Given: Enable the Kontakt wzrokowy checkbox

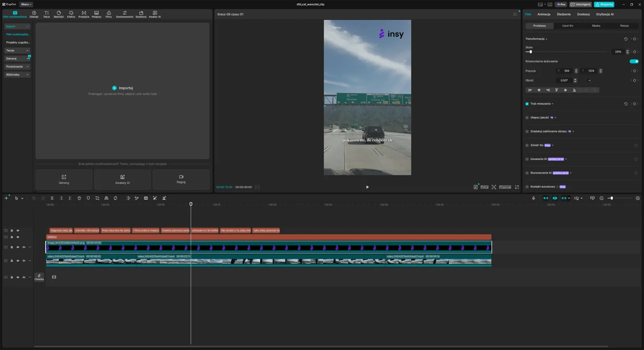Looking at the screenshot, I should coord(527,187).
